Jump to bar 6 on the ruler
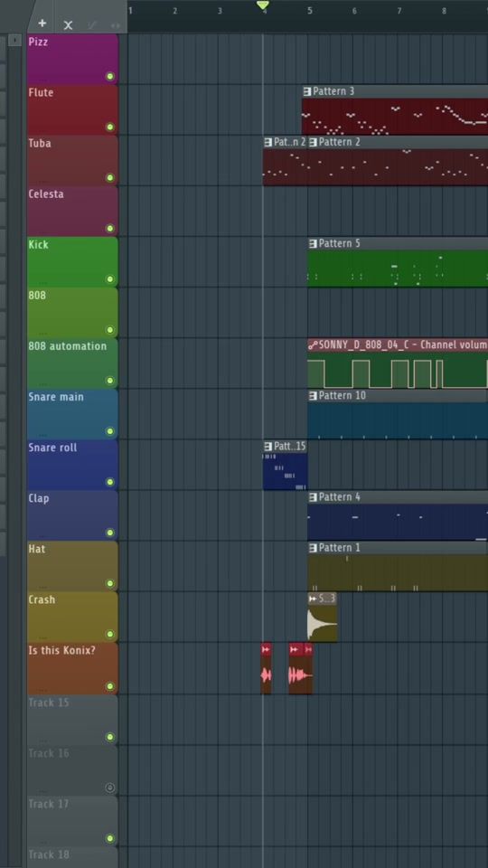 coord(354,11)
